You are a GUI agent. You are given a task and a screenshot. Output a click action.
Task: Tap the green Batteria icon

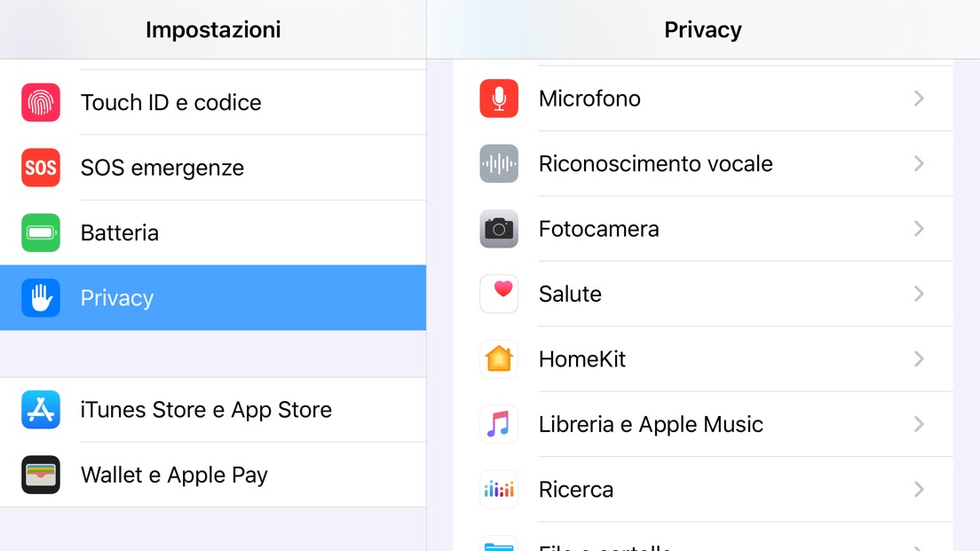(x=41, y=232)
